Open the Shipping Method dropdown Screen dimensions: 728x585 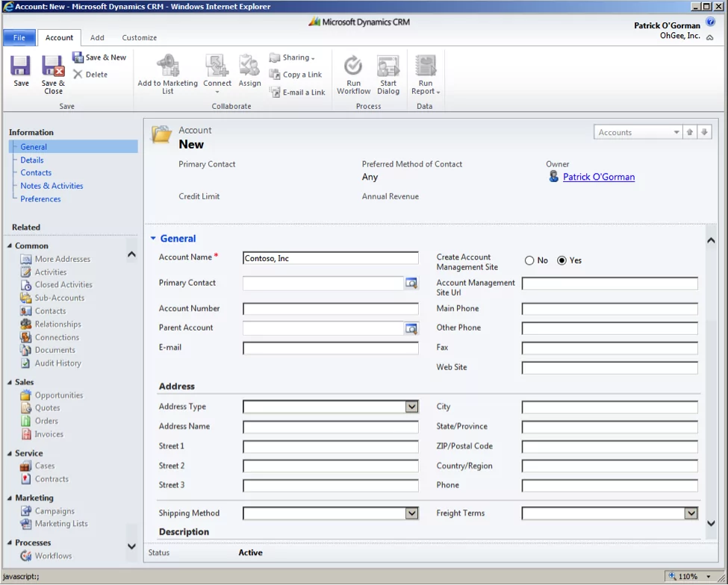tap(412, 513)
